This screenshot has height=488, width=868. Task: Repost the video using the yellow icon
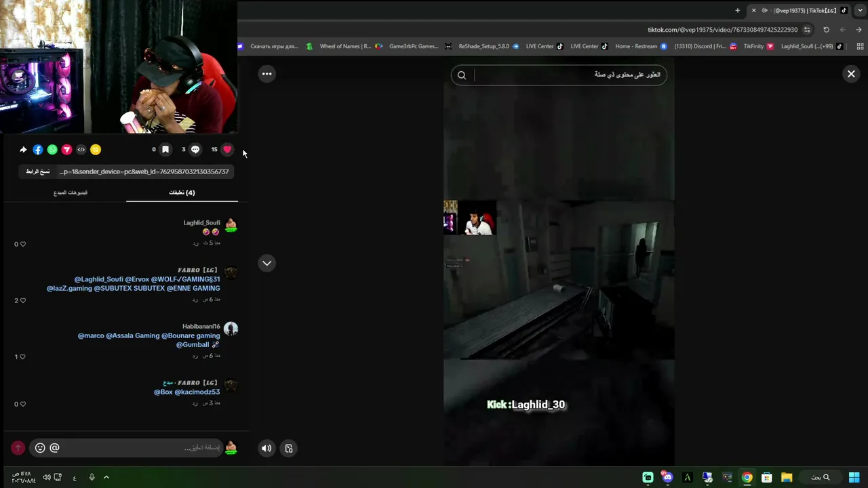(x=96, y=150)
